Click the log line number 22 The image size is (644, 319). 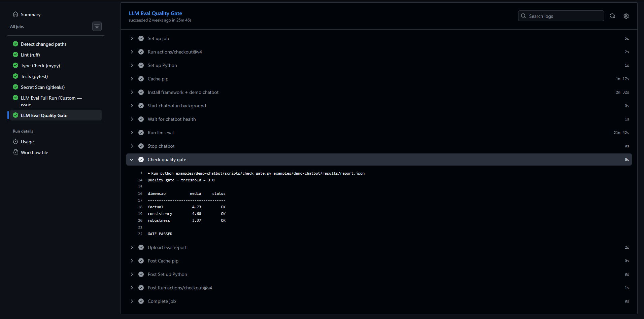140,234
